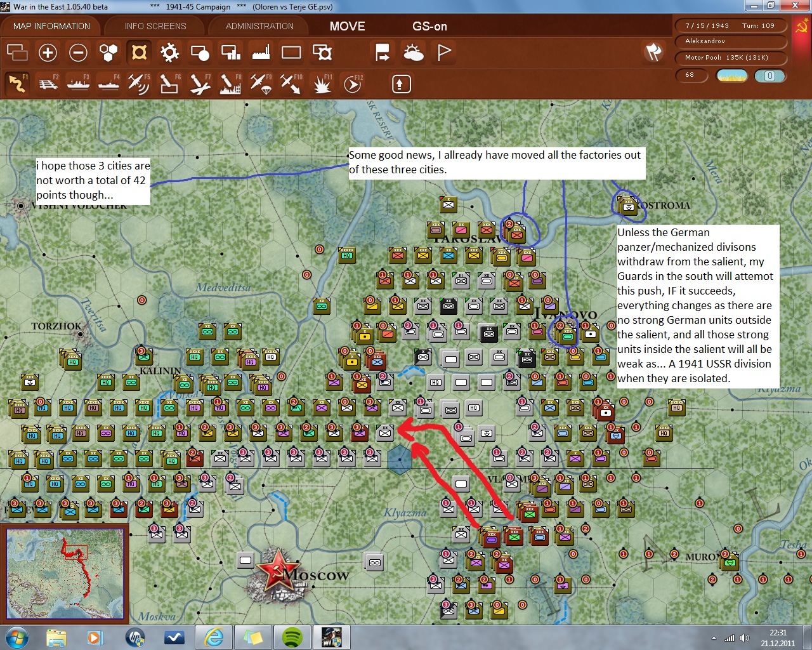
Task: Select the Air Transport F9 icon
Action: pos(261,83)
